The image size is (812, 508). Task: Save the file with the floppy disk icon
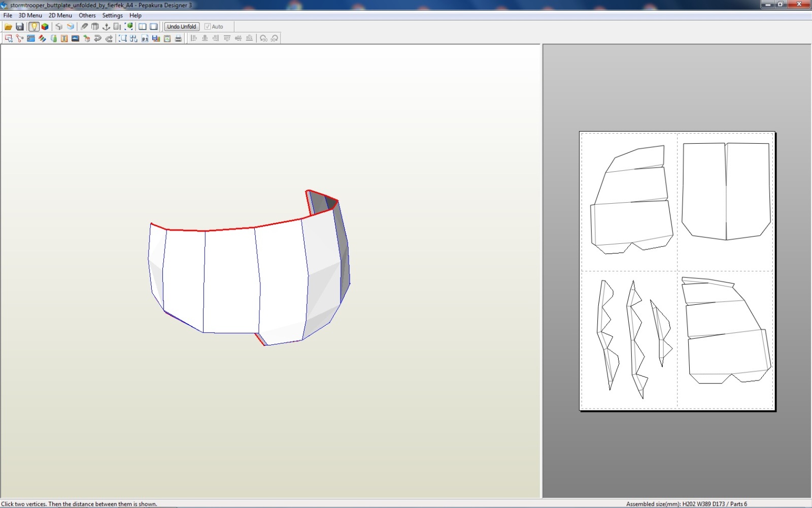[x=20, y=26]
